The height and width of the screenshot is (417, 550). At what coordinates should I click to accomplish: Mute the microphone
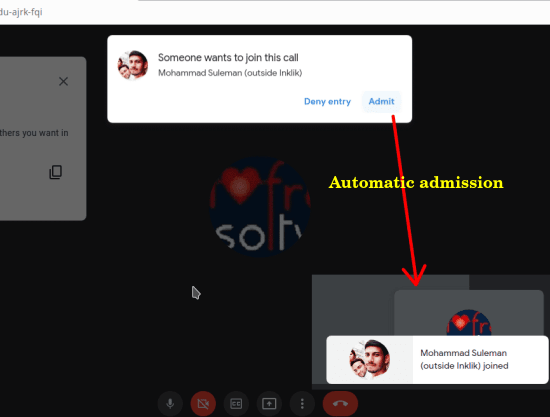click(x=170, y=404)
